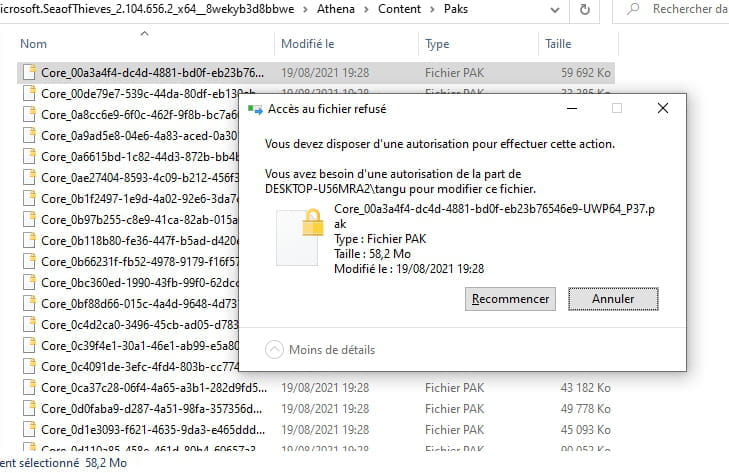Click the Recommencer button
729x473 pixels.
coord(510,298)
